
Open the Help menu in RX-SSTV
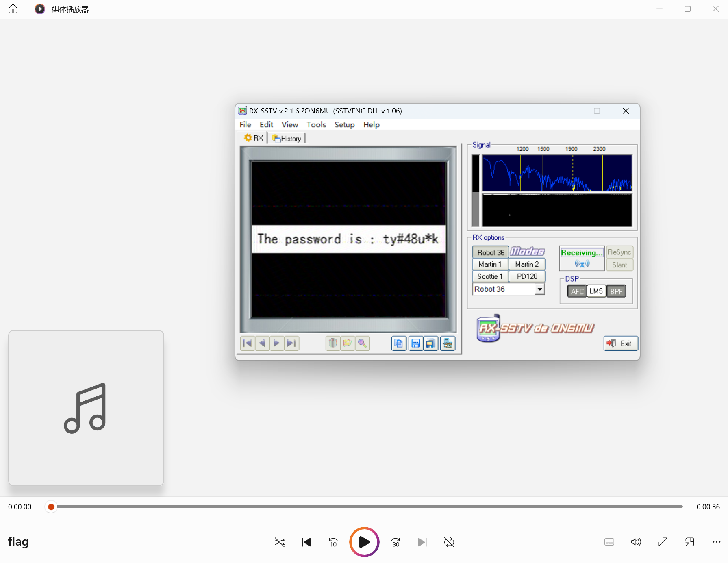pyautogui.click(x=371, y=124)
